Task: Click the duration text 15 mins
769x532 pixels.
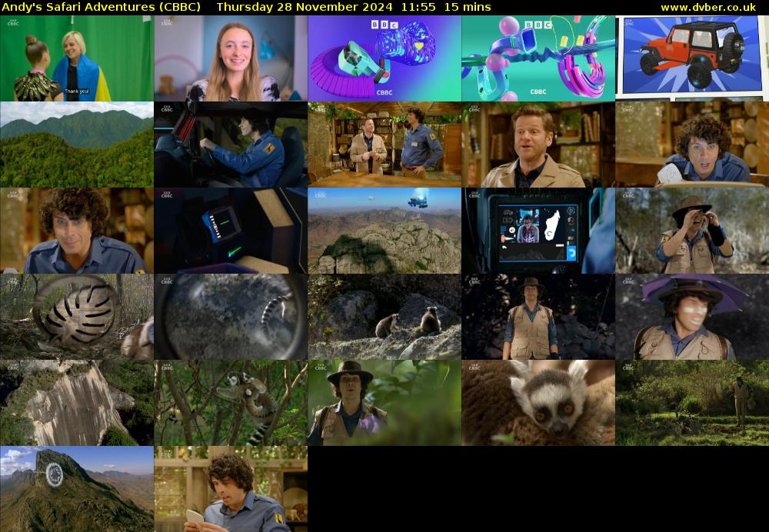Action: click(468, 7)
